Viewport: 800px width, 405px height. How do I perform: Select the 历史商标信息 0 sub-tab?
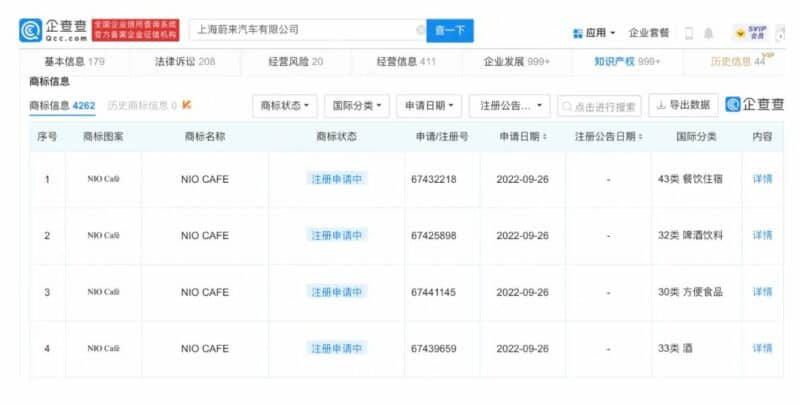point(142,106)
